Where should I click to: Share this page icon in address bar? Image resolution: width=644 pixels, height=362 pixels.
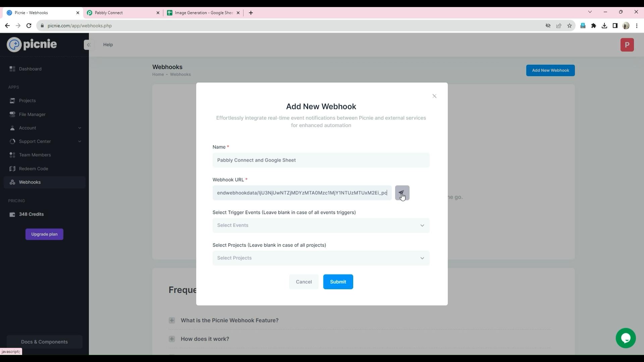[559, 26]
